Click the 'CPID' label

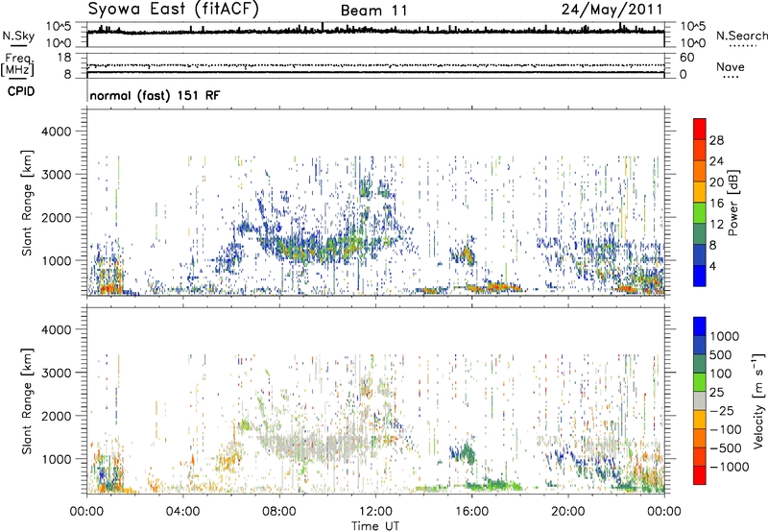tap(21, 91)
